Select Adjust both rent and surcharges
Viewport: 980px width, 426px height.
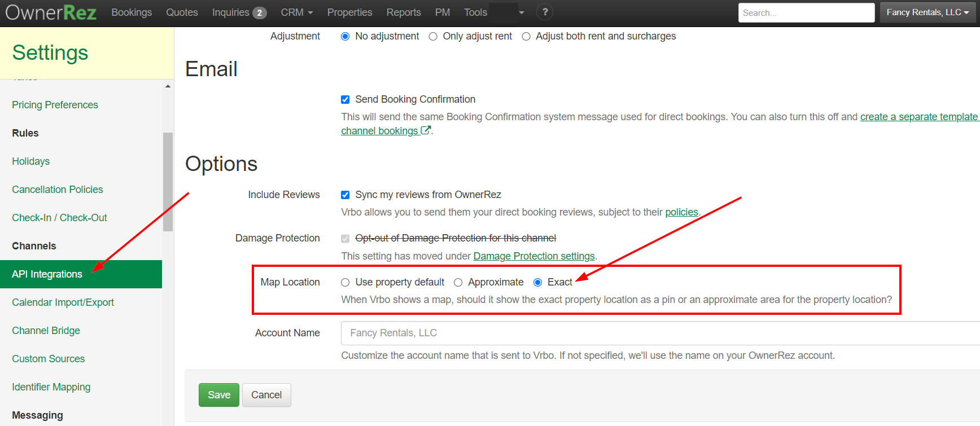(526, 37)
